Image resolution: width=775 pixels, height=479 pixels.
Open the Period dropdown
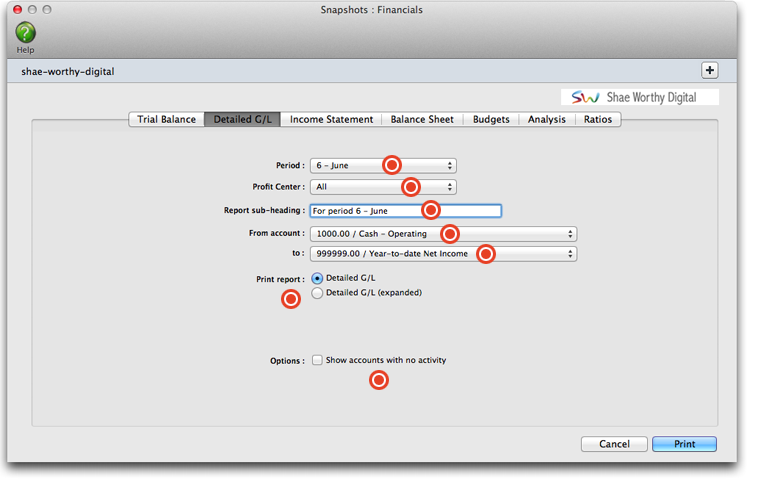point(383,166)
